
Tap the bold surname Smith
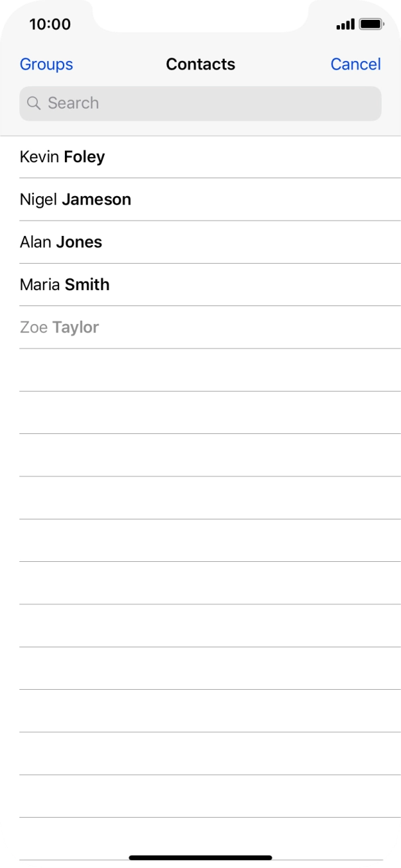coord(87,285)
